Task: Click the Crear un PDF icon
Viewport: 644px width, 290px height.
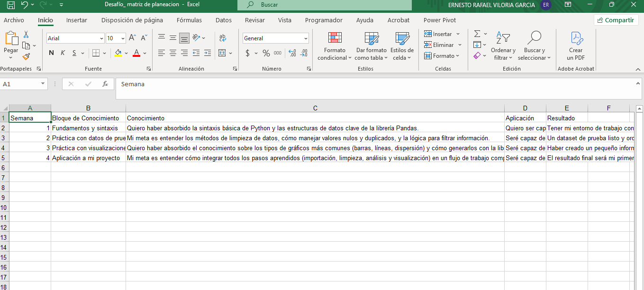Action: click(x=576, y=45)
